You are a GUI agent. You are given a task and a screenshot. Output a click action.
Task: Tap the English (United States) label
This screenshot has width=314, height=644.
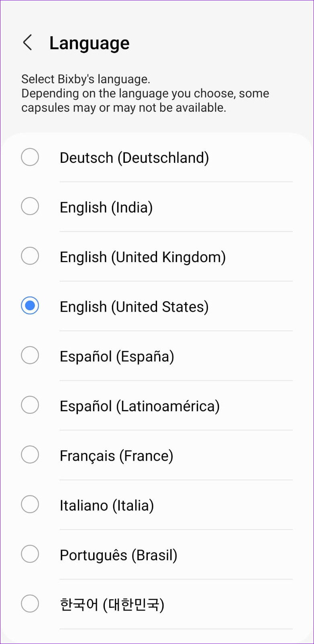coord(134,307)
